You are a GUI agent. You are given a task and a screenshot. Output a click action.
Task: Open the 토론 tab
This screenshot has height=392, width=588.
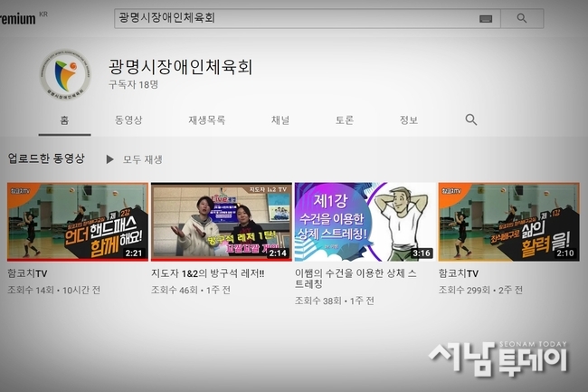[x=345, y=120]
